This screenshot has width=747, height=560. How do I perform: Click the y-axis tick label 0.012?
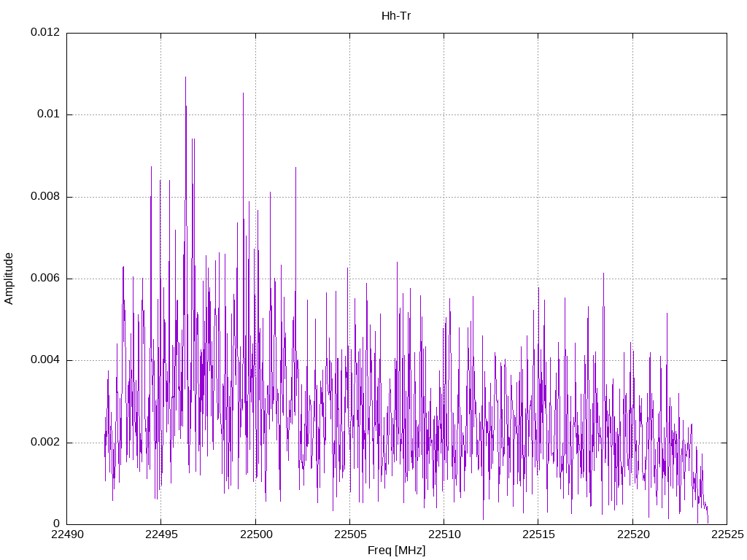(45, 32)
